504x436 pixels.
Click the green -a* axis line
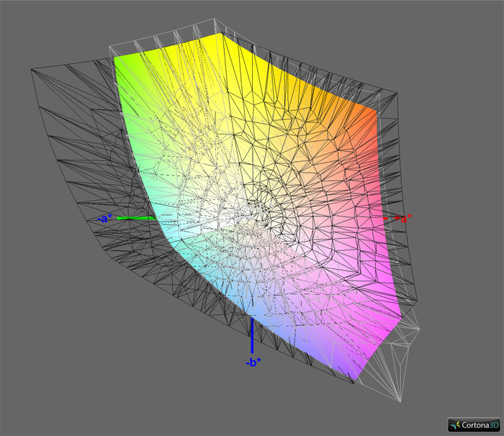pyautogui.click(x=137, y=219)
